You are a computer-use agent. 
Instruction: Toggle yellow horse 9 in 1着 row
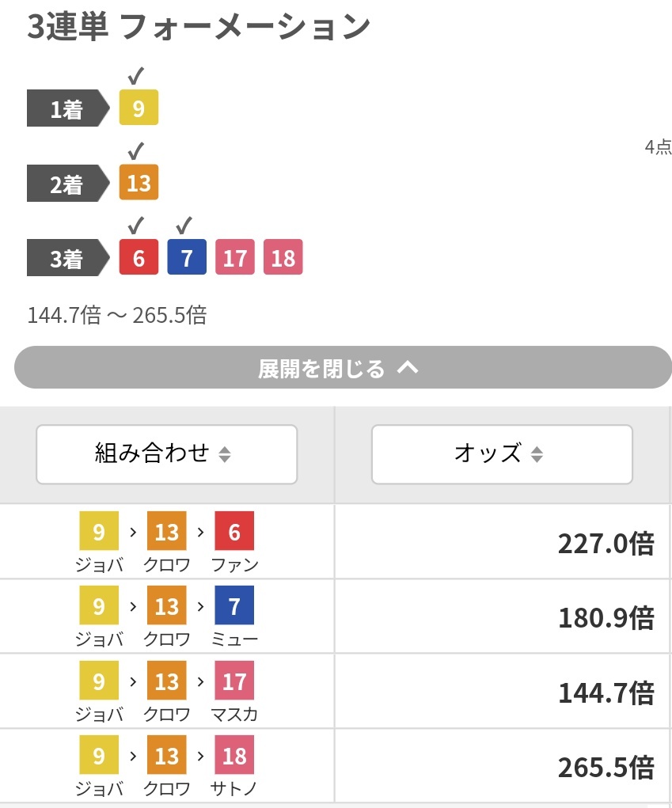tap(139, 107)
